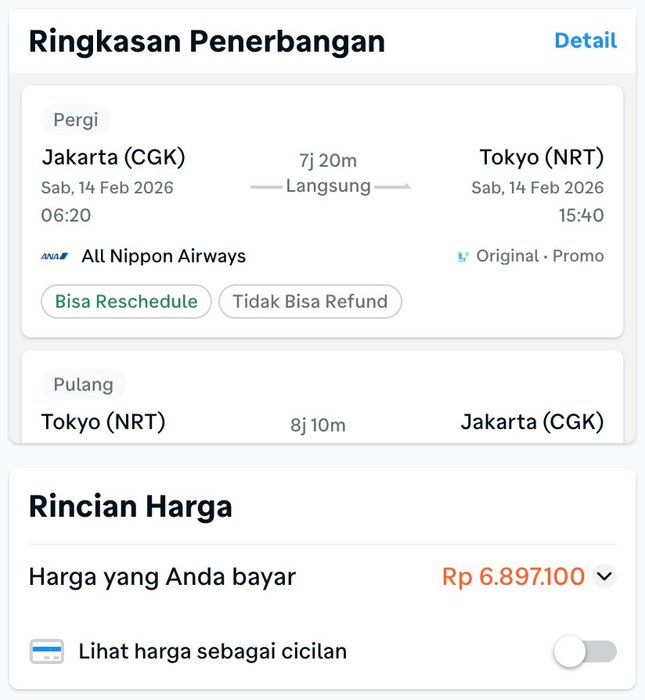The width and height of the screenshot is (645, 700).
Task: Click the Rincian Harga heading
Action: point(130,507)
